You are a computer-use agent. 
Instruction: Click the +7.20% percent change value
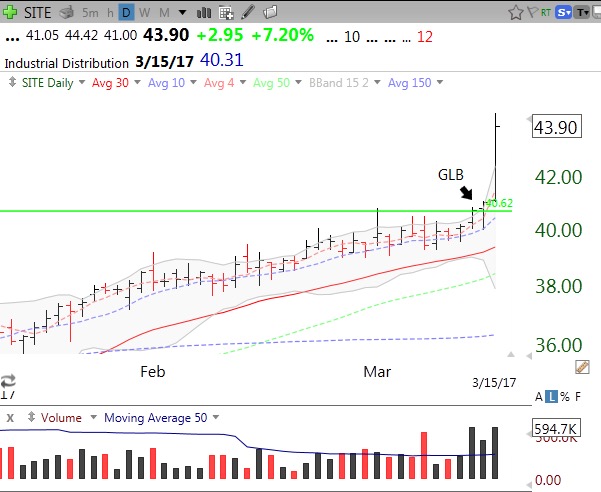tap(282, 35)
